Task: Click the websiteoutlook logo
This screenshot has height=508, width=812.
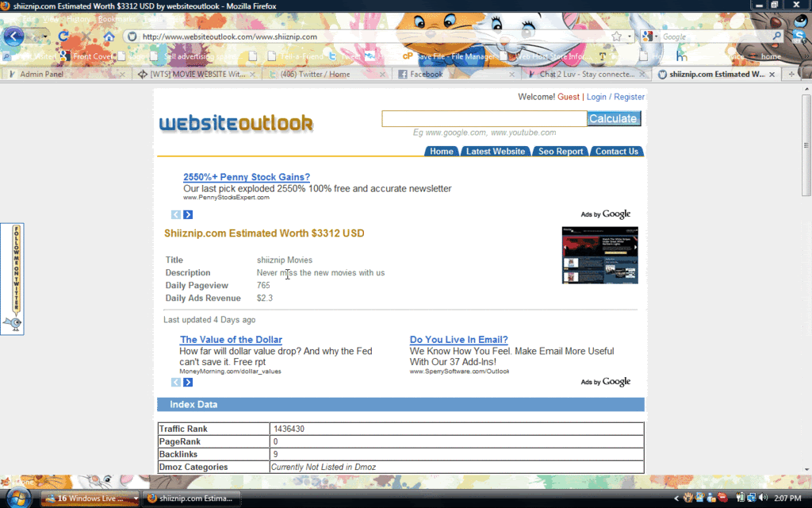Action: [x=236, y=123]
